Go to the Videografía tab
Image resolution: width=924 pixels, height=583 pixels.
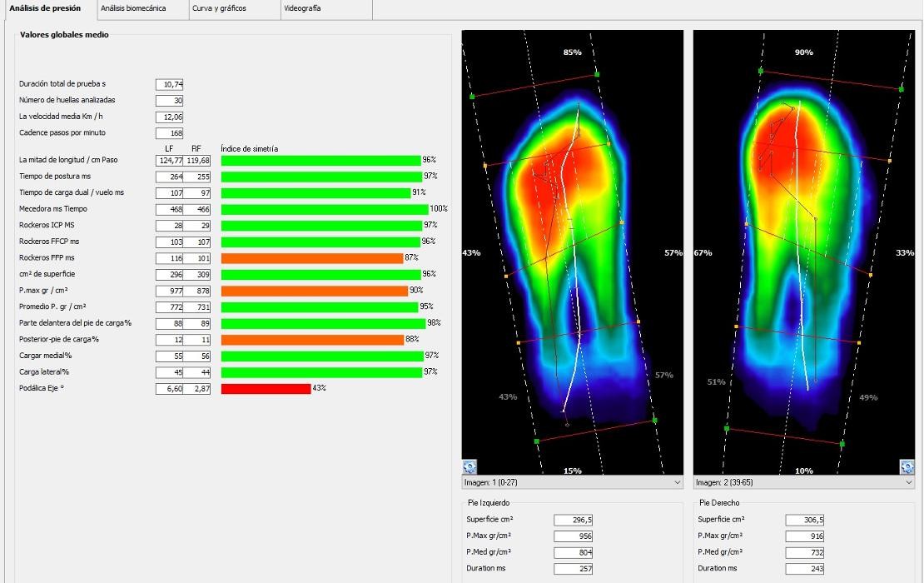302,8
